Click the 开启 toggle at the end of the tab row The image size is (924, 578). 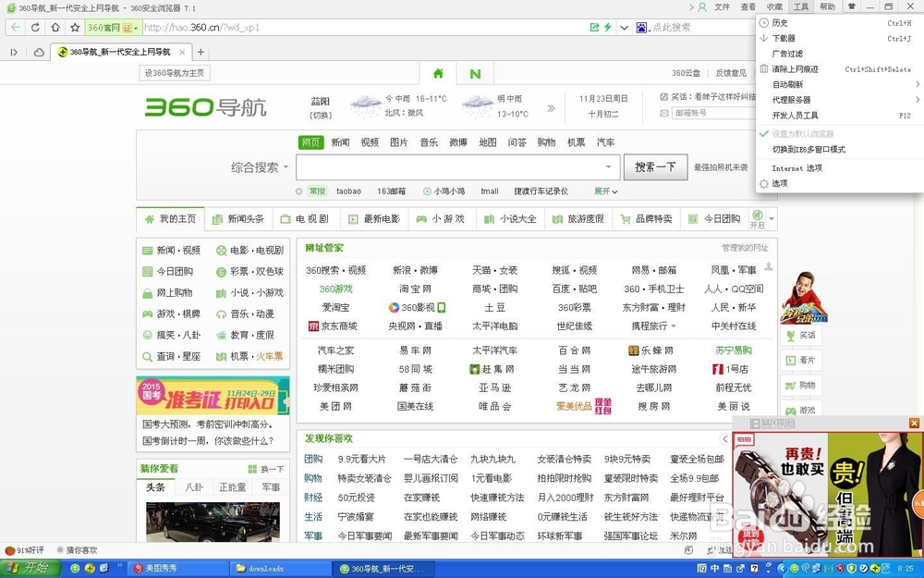coord(758,219)
